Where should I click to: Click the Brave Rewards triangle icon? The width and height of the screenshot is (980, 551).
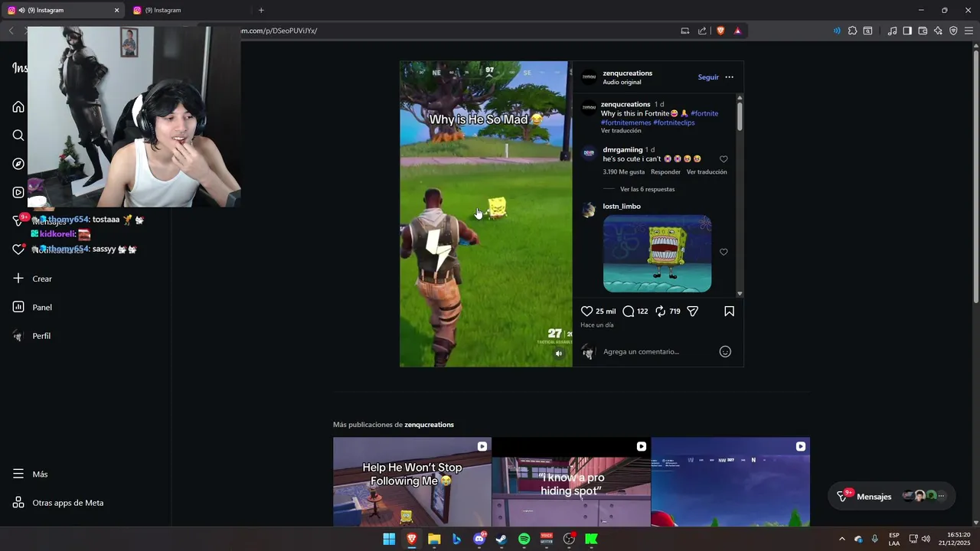coord(737,31)
